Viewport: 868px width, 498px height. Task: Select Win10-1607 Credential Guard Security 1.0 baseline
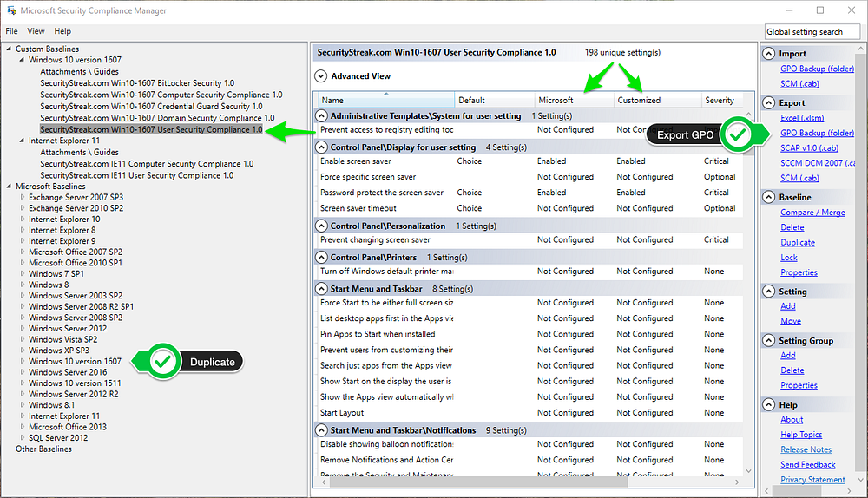point(151,106)
